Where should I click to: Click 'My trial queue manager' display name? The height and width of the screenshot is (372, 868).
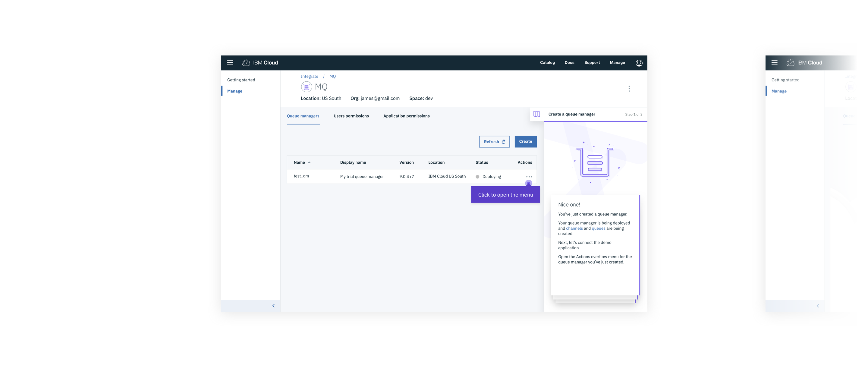tap(362, 177)
